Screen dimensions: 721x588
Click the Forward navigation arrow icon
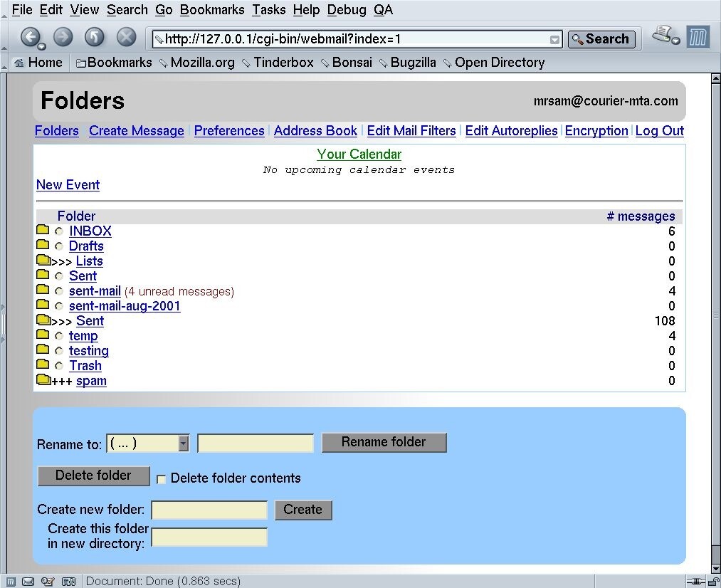click(63, 36)
